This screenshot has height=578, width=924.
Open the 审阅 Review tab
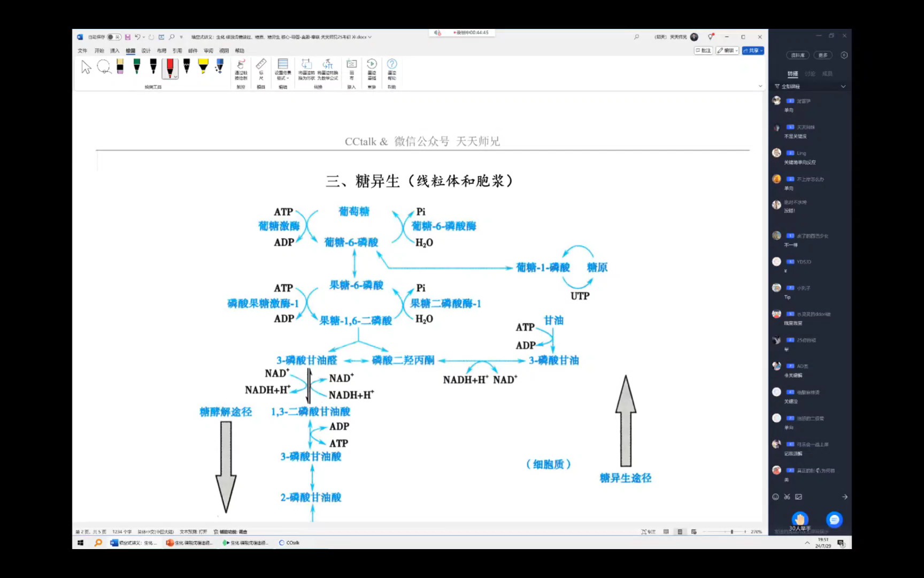(209, 51)
